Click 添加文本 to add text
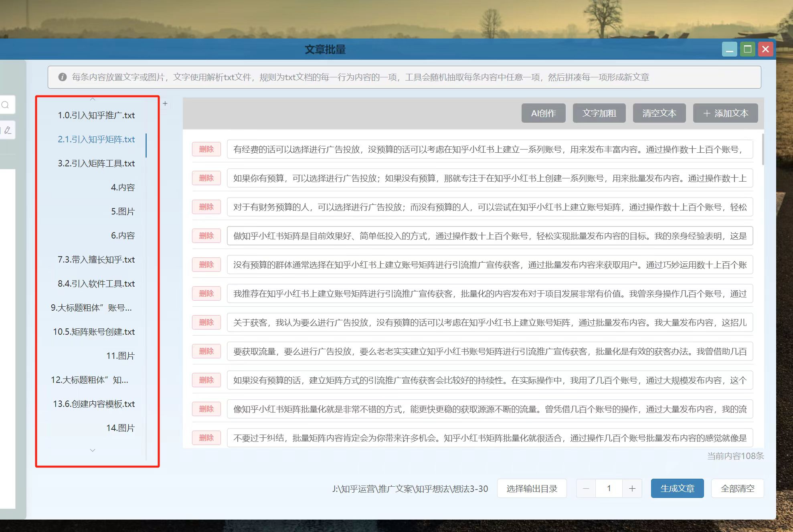Viewport: 793px width, 532px height. (x=725, y=113)
